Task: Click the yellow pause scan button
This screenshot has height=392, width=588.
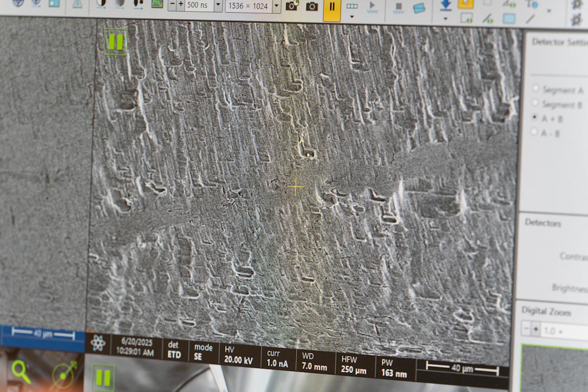Action: click(332, 7)
